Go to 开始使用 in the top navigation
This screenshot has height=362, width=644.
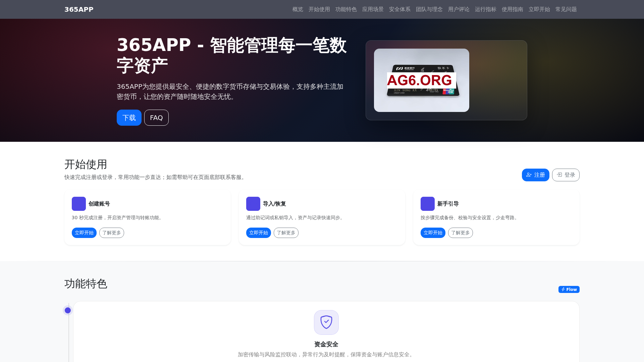coord(319,9)
